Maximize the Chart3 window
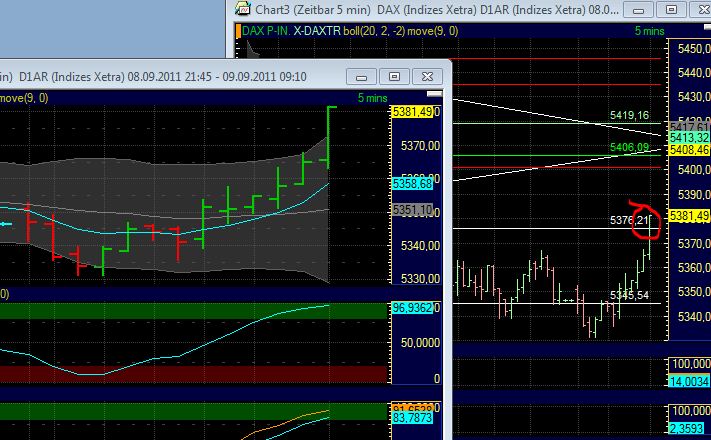Image resolution: width=711 pixels, height=440 pixels. [671, 10]
